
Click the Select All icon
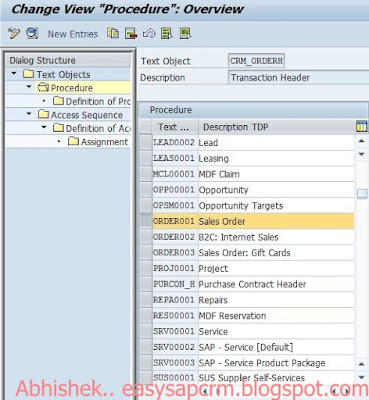click(167, 33)
